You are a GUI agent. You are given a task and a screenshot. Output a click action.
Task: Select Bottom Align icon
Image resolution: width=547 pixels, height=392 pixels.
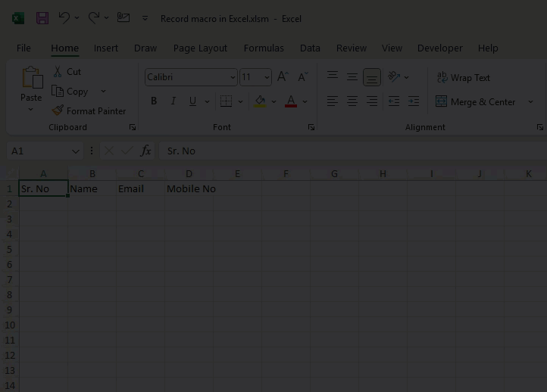(x=372, y=77)
